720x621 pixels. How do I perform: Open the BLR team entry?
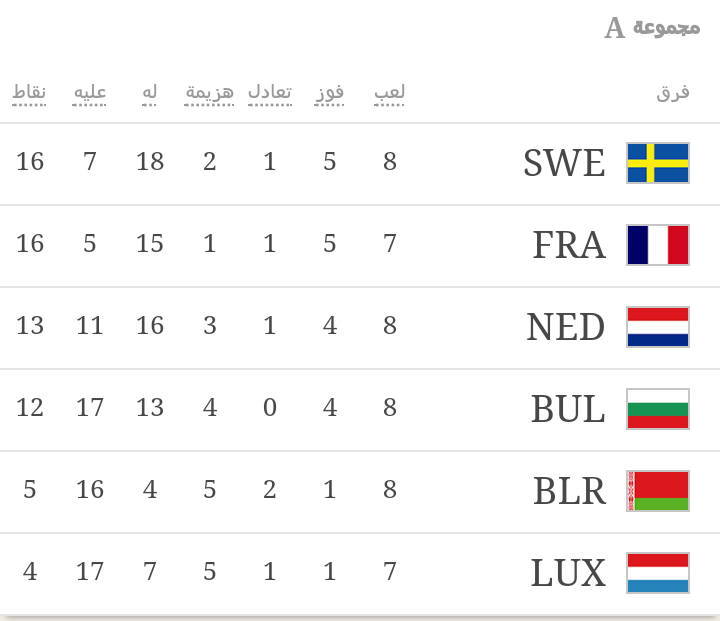[x=568, y=491]
